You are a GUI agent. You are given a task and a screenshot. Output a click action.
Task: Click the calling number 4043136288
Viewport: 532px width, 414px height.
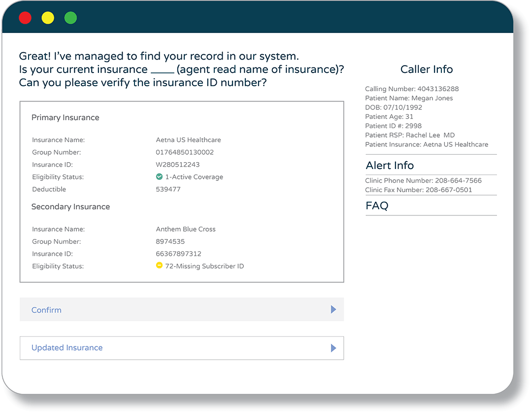pos(438,89)
